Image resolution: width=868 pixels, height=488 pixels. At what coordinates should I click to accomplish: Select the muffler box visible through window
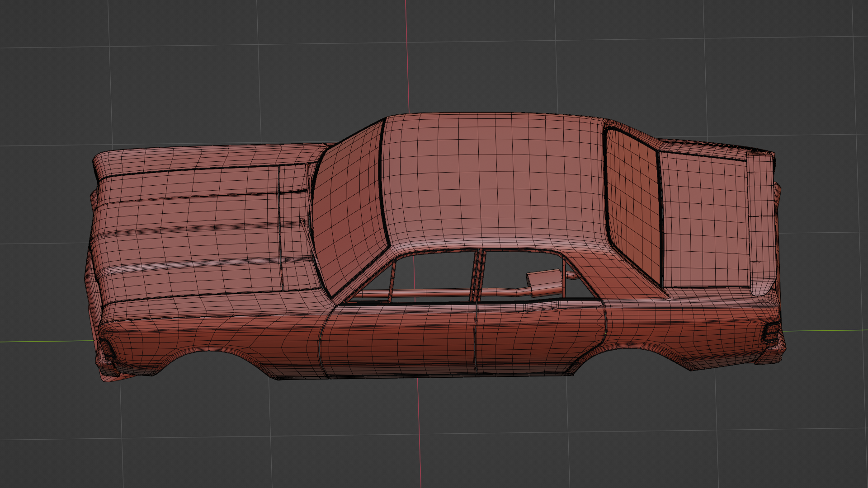[x=544, y=282]
